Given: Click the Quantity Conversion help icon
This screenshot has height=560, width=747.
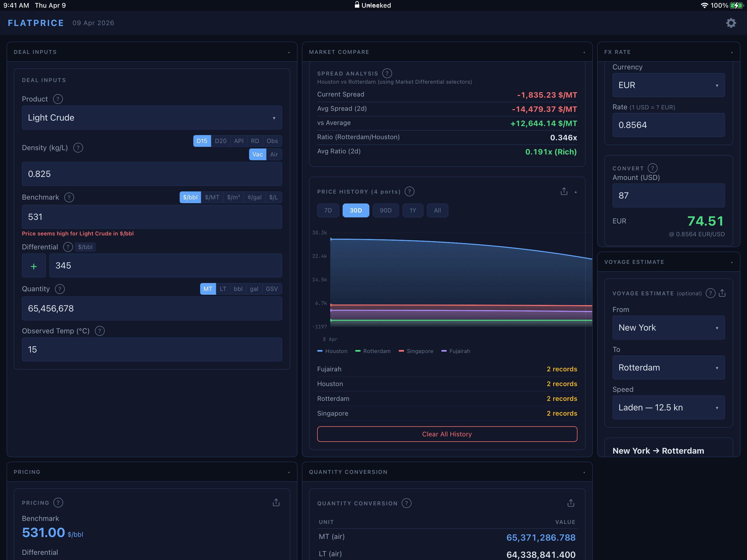Looking at the screenshot, I should point(406,503).
